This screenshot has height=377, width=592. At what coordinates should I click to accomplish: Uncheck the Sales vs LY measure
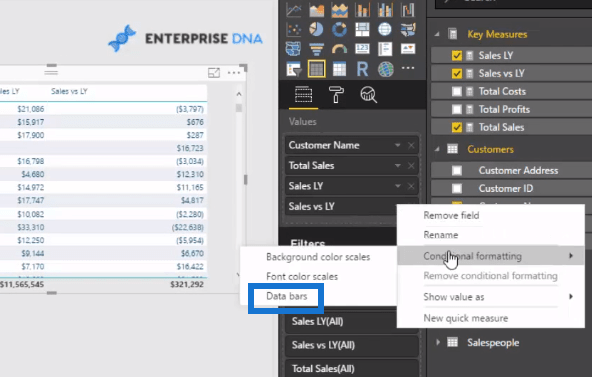pyautogui.click(x=457, y=74)
